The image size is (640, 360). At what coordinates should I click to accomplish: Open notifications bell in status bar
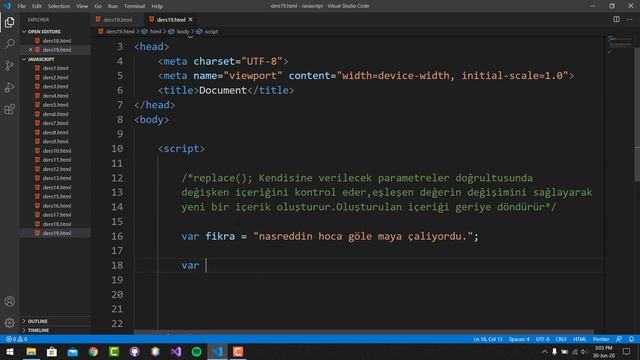pyautogui.click(x=631, y=339)
